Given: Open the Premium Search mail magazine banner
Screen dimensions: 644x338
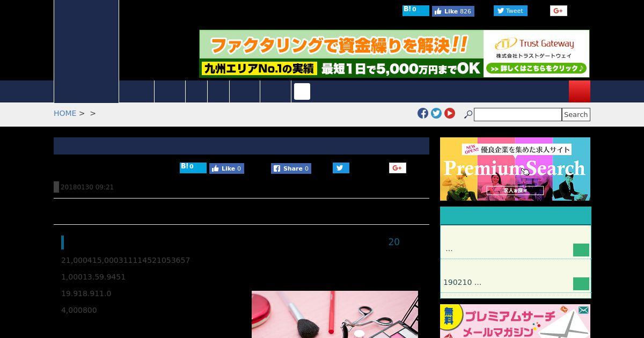Looking at the screenshot, I should click(x=515, y=321).
